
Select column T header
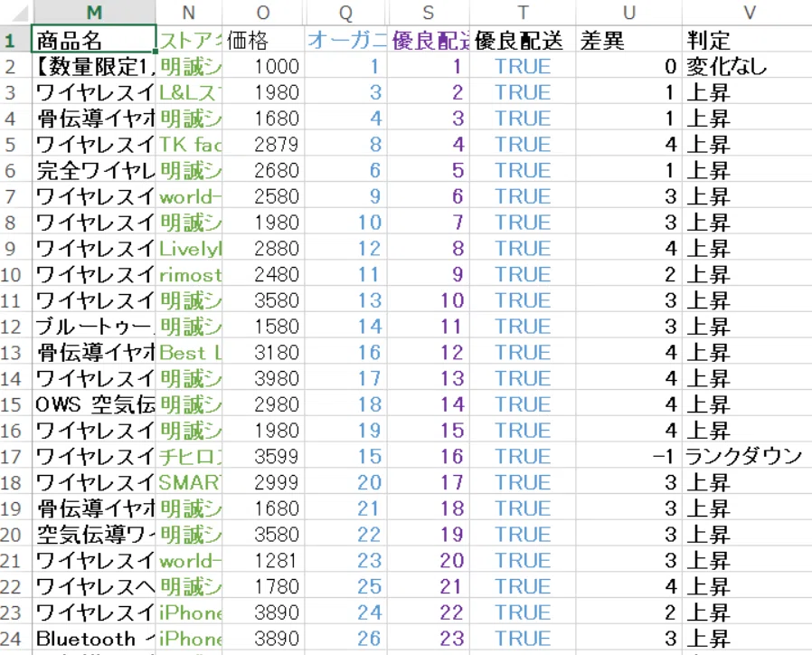pyautogui.click(x=523, y=12)
